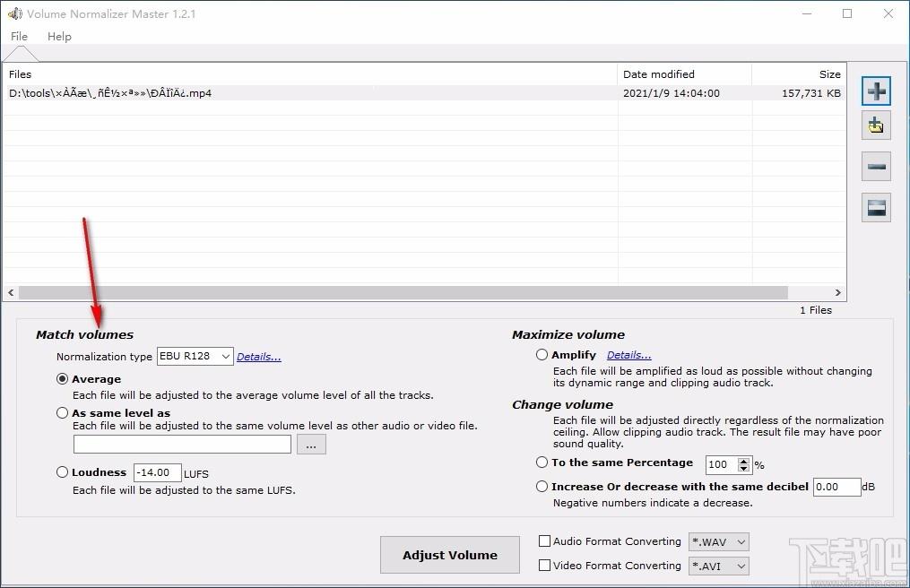Open the File menu

click(x=19, y=37)
